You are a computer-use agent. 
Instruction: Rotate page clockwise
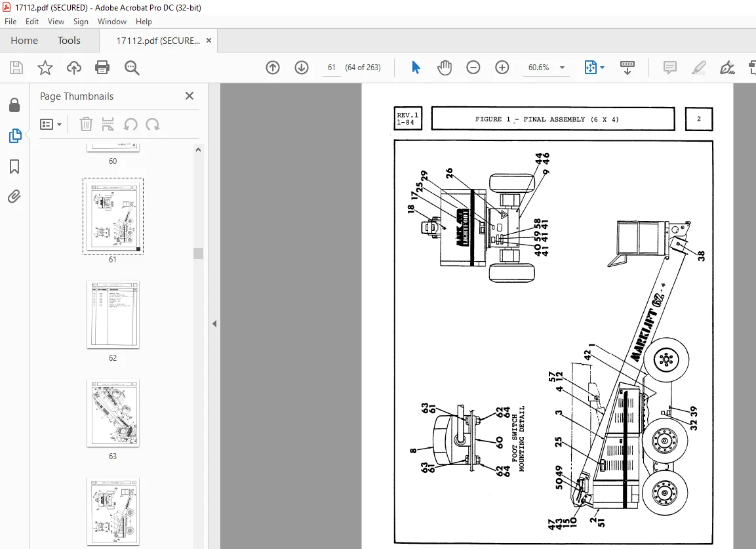pyautogui.click(x=153, y=125)
